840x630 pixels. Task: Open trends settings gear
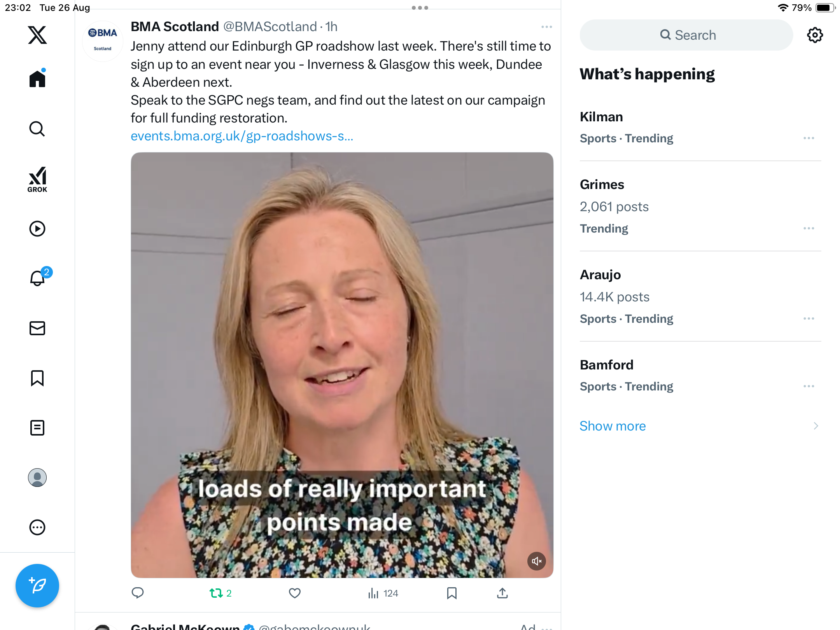click(815, 35)
